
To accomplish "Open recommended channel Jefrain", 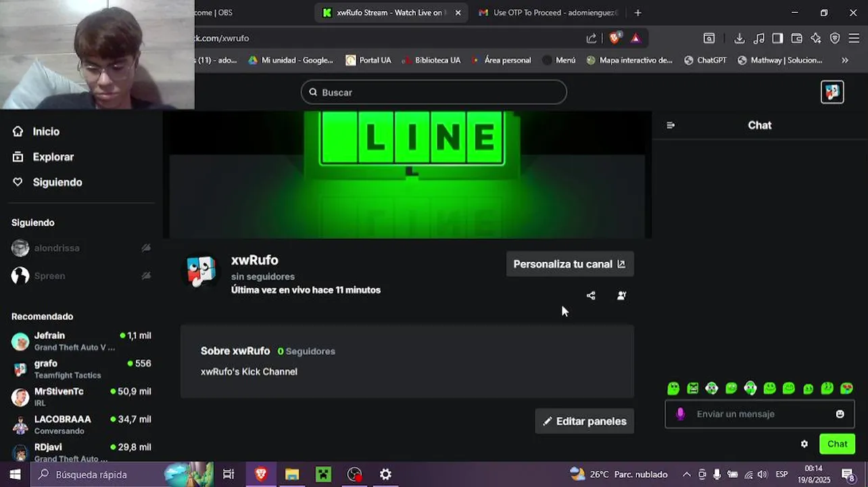I will tap(81, 341).
